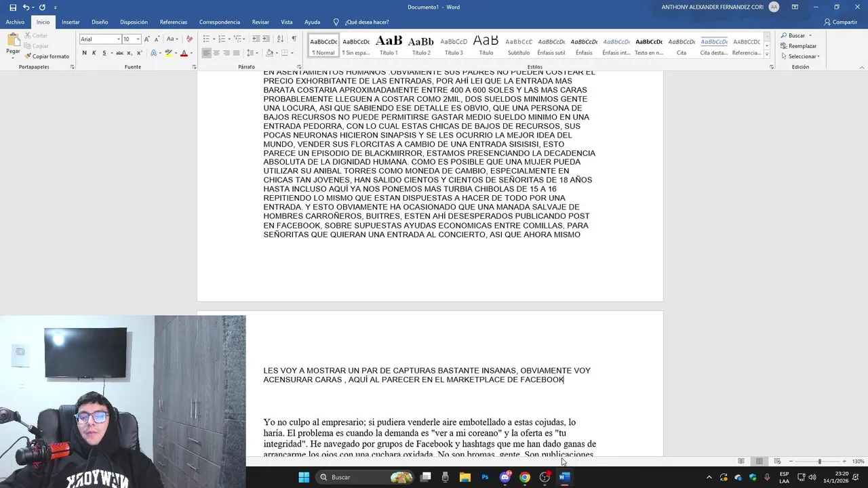Toggle subscript formatting

(x=130, y=53)
